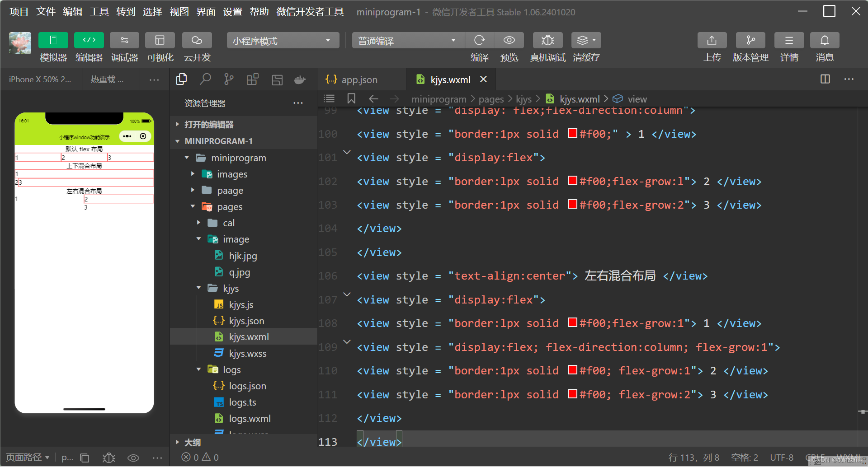Expand the 大纲 outline section
This screenshot has width=868, height=467.
244,442
